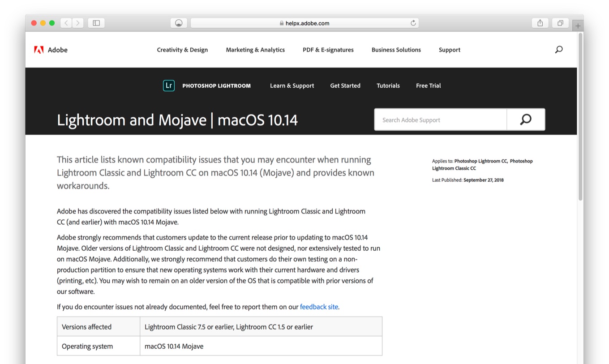Click 'Photoshop Lightroom Classic CC' text

(482, 165)
